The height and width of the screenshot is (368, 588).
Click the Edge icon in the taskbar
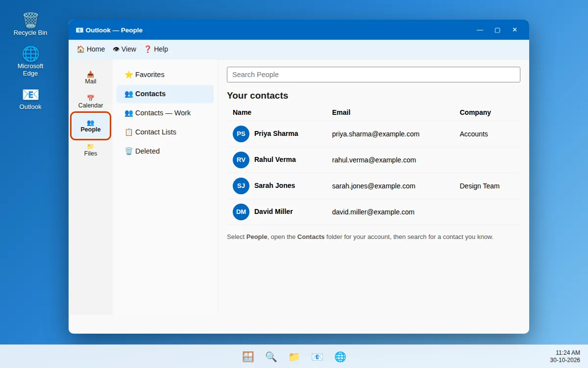click(340, 357)
